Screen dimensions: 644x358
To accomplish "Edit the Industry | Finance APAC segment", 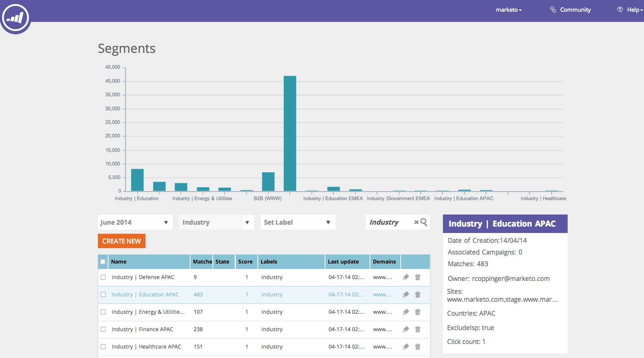I will [406, 329].
